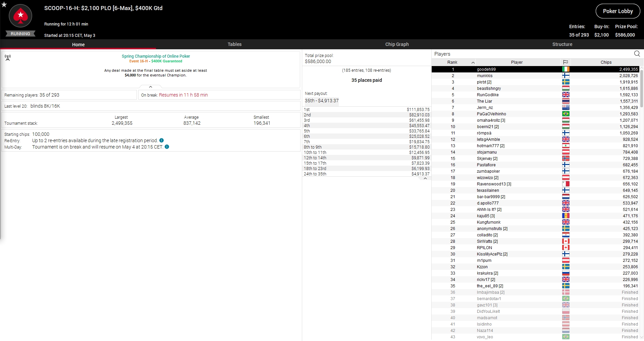Click Netherlands flag for bar-bar9999
This screenshot has height=341, width=644.
pyautogui.click(x=566, y=197)
